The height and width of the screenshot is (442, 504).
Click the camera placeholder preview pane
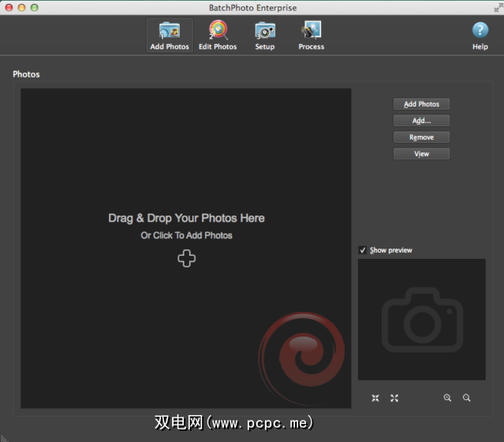[x=422, y=320]
